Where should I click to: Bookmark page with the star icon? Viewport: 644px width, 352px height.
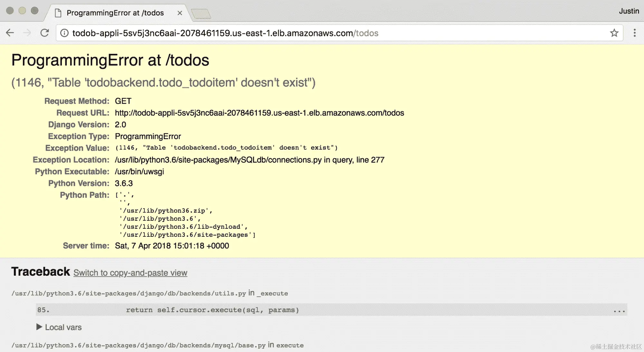[614, 33]
